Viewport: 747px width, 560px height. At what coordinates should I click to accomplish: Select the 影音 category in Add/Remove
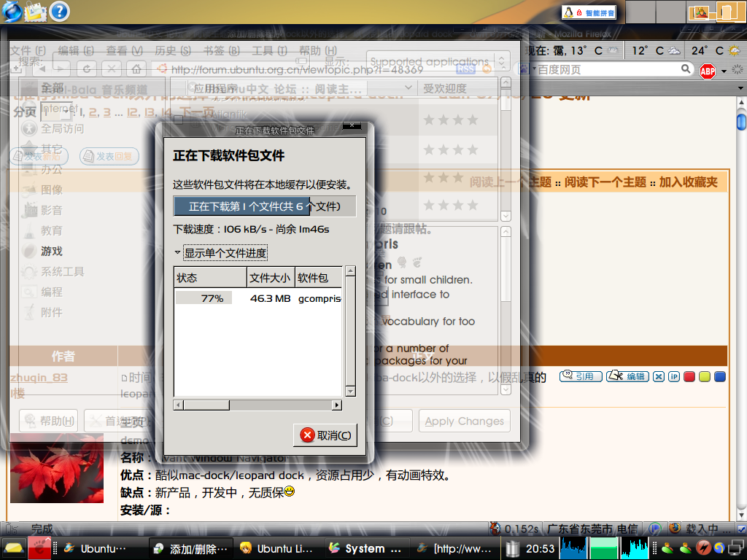[x=42, y=210]
